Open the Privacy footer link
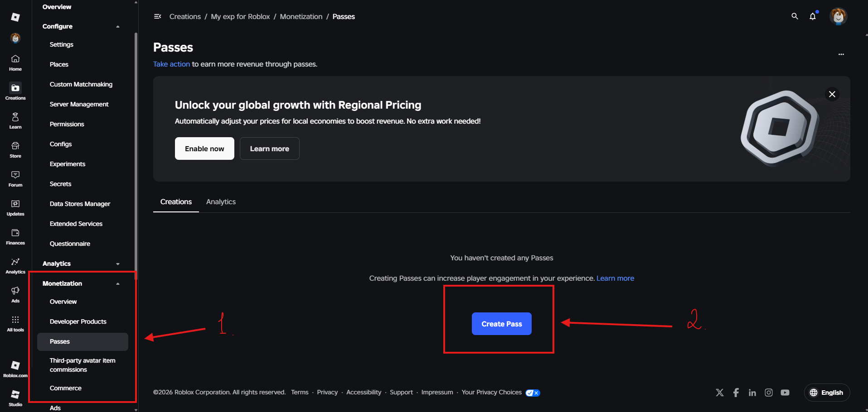The height and width of the screenshot is (412, 868). (327, 393)
